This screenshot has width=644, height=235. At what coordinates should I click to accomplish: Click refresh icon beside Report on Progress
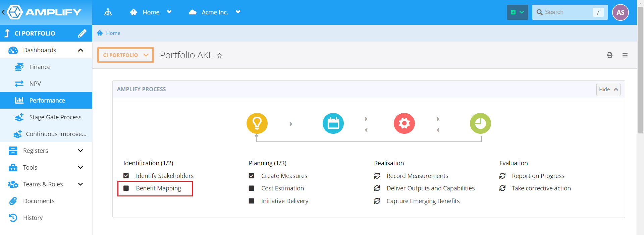[502, 176]
